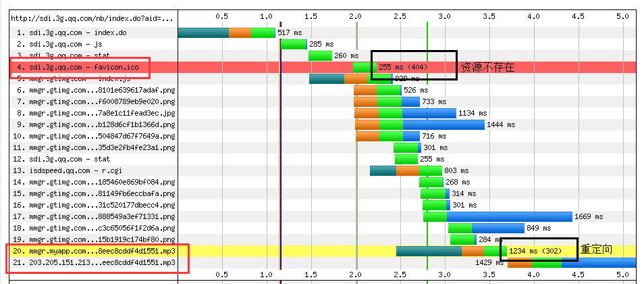Image resolution: width=644 pixels, height=284 pixels.
Task: Click the 1134 ms duration label
Action: coord(473,113)
